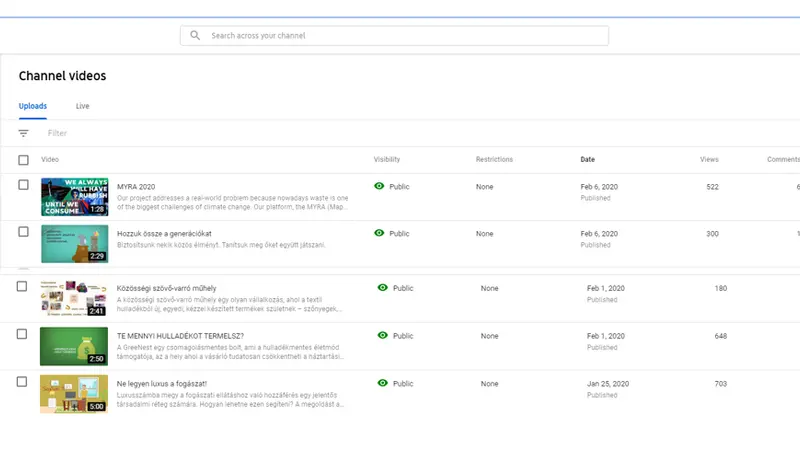
Task: Click the search magnifier icon
Action: (195, 36)
